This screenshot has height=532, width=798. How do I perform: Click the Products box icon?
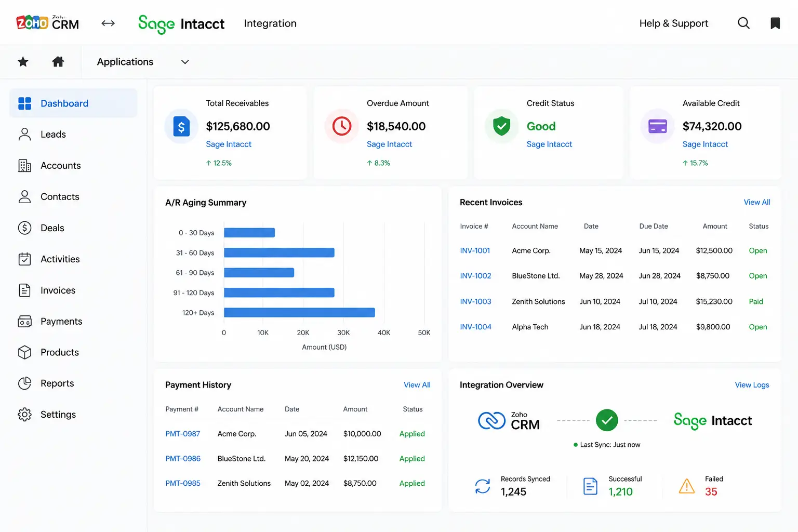pos(24,352)
